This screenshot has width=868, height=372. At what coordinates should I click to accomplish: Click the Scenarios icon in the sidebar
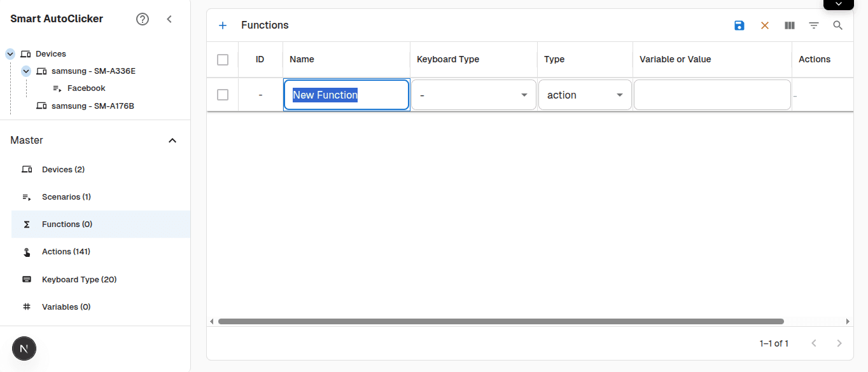(x=26, y=196)
